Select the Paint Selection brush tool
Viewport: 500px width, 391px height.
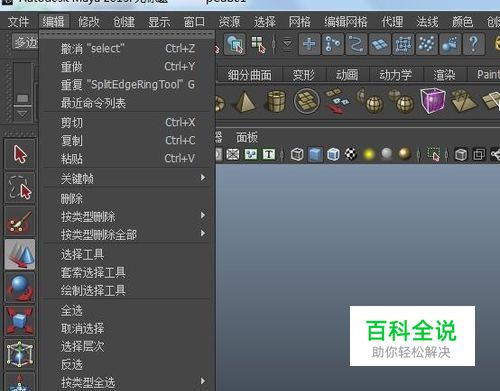tap(20, 221)
